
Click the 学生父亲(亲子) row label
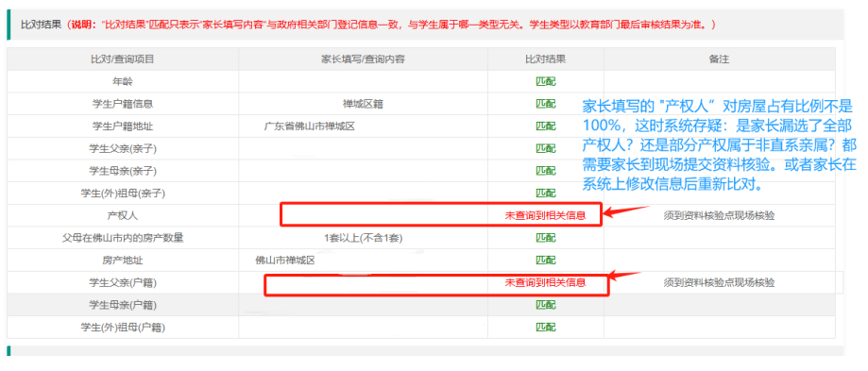pos(123,149)
